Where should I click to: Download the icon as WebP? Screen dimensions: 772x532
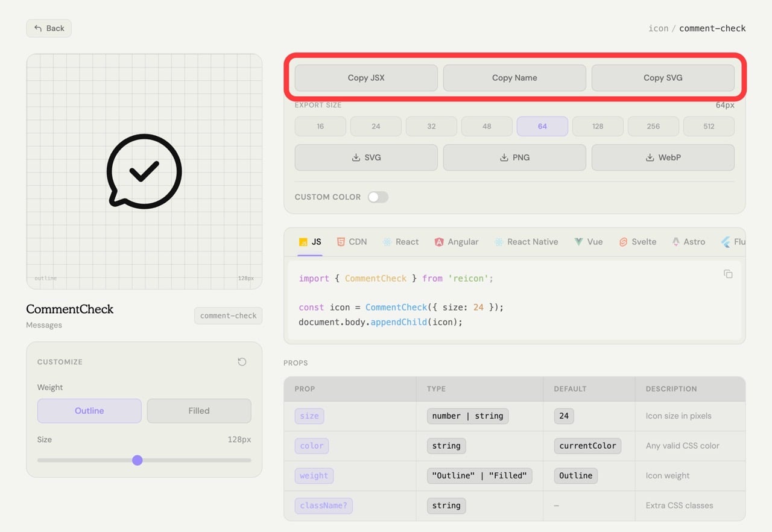tap(663, 157)
